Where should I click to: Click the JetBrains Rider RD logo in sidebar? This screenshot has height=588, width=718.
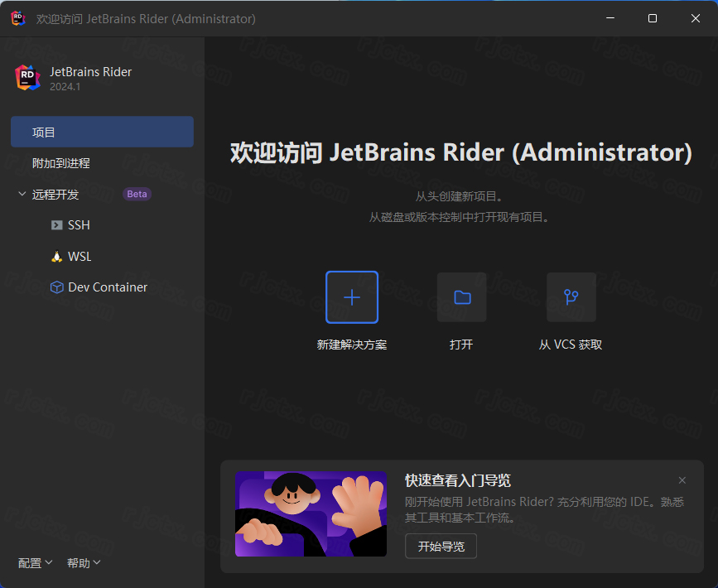tap(27, 77)
